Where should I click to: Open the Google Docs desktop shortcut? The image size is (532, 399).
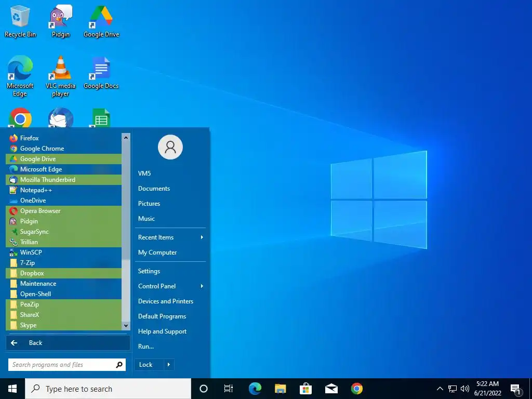click(101, 73)
